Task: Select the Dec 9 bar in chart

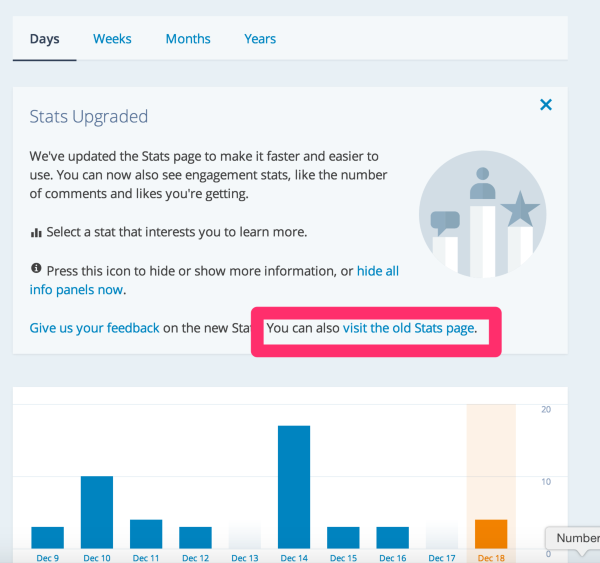Action: pos(47,537)
